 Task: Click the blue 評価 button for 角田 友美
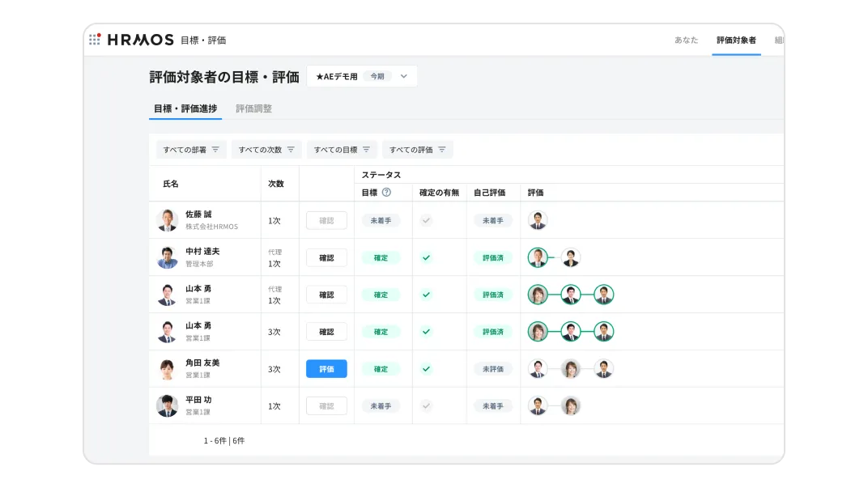click(326, 368)
